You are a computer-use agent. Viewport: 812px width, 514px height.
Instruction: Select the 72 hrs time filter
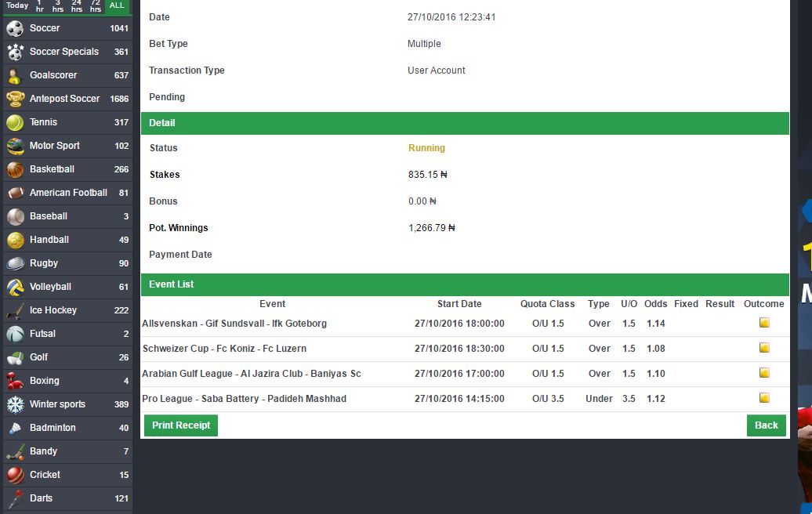(96, 5)
